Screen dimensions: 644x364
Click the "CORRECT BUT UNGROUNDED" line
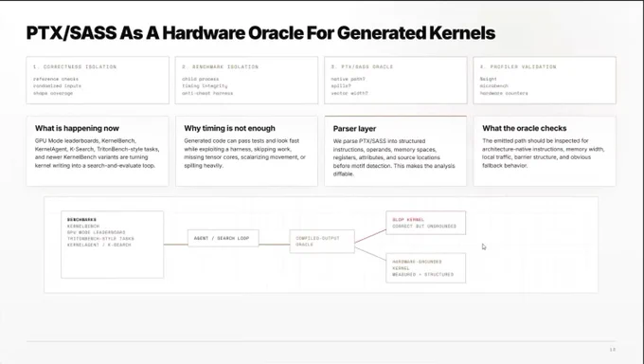[424, 227]
